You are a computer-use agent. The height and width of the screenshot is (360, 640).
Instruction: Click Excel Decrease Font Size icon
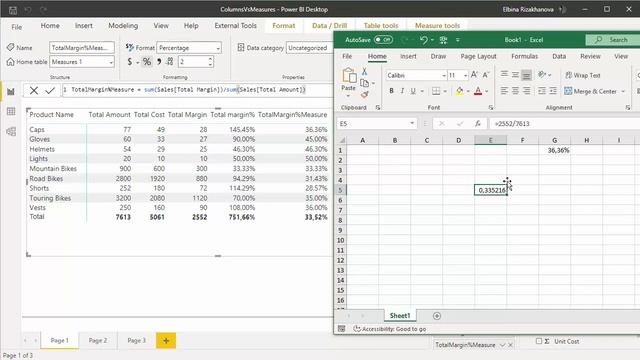click(x=486, y=75)
